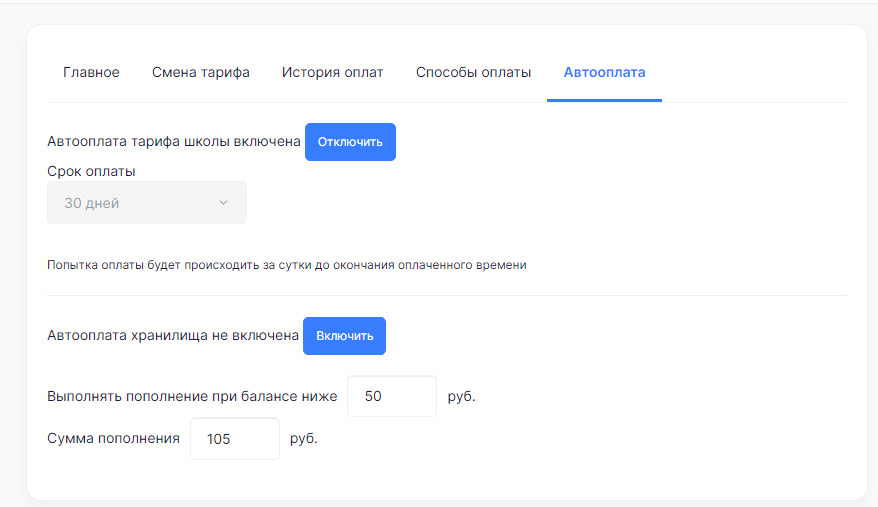
Task: Click the active Автооплата tab
Action: (604, 72)
